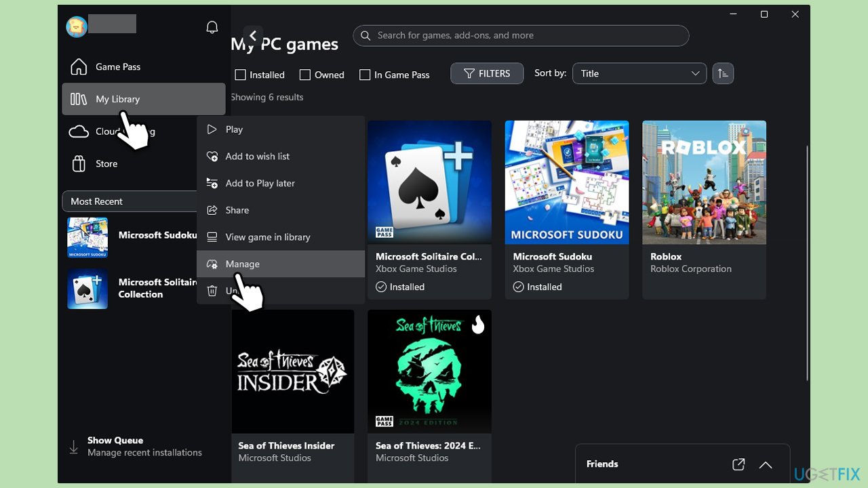Image resolution: width=868 pixels, height=488 pixels.
Task: Choose Add to Play later
Action: pos(281,184)
